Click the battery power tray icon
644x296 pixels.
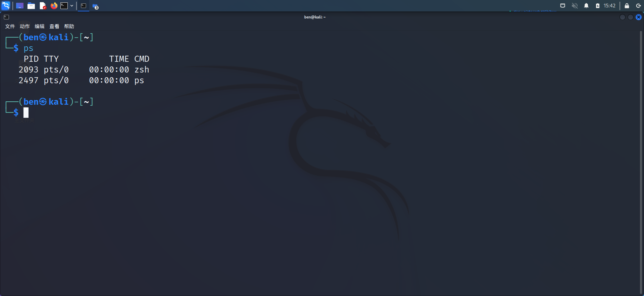pyautogui.click(x=598, y=6)
